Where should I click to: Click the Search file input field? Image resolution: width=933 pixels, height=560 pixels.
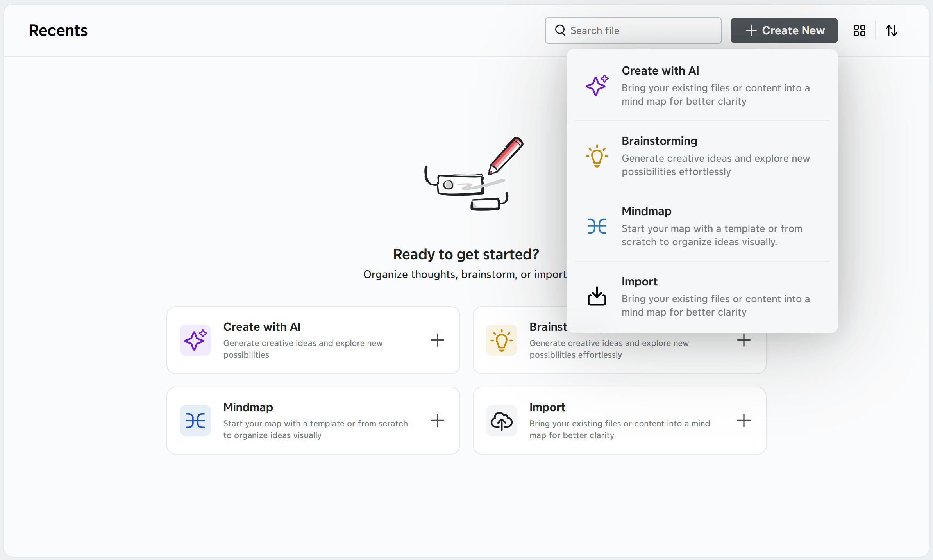(633, 30)
